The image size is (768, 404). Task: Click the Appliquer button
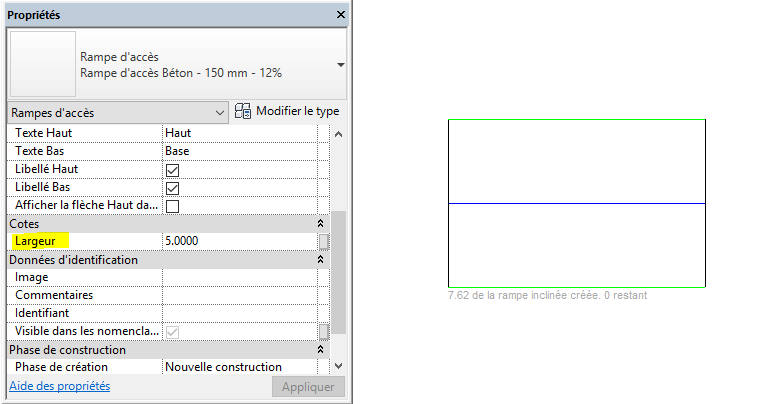[x=308, y=387]
